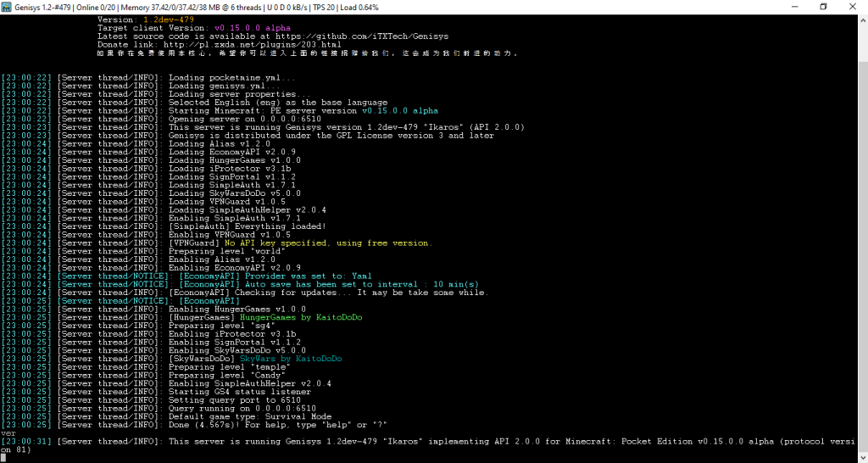Viewport: 868px width, 463px height.
Task: Restore down the Genisys console window
Action: [x=823, y=7]
